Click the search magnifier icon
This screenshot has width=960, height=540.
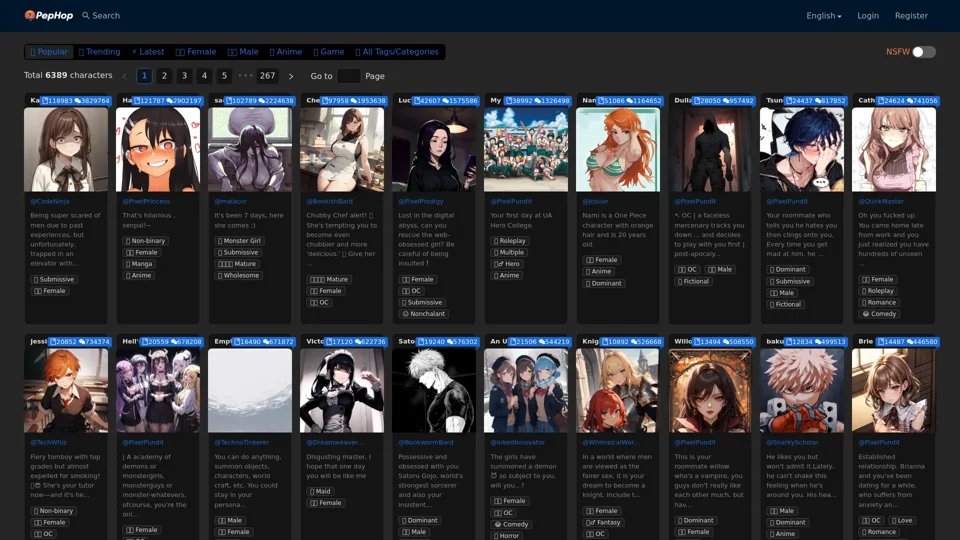[x=86, y=15]
